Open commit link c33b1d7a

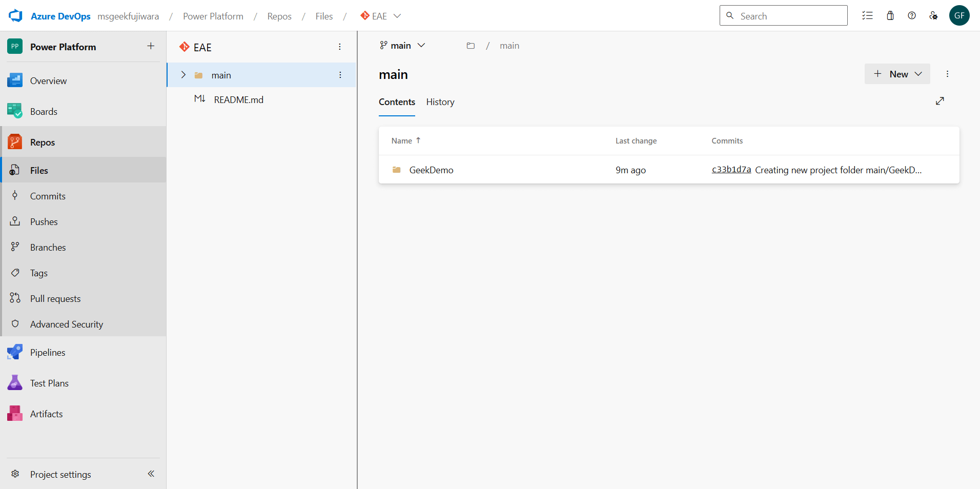(731, 169)
